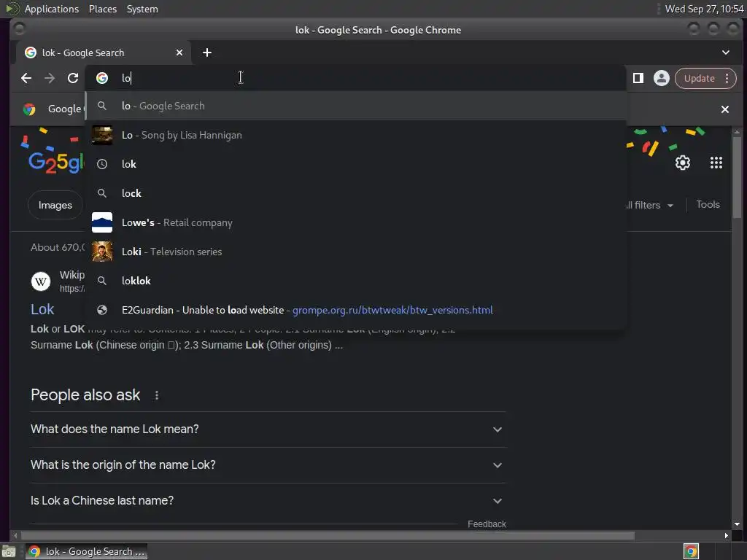Click the clock history icon beside 'lok'
The height and width of the screenshot is (560, 747).
[x=102, y=164]
